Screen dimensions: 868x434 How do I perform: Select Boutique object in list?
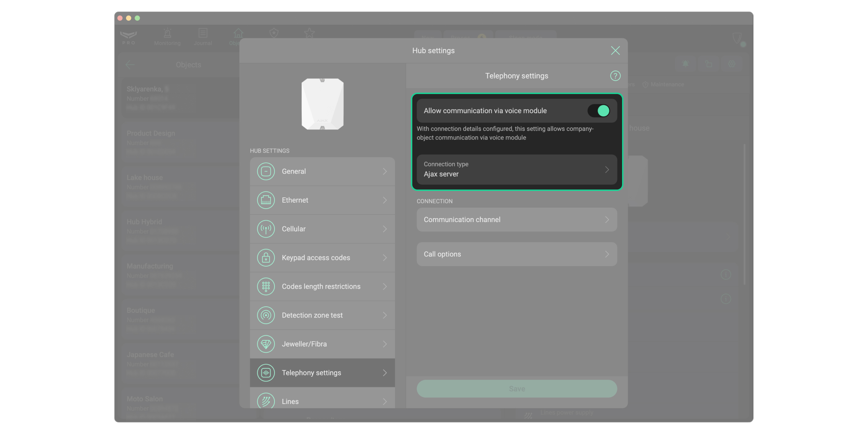180,319
